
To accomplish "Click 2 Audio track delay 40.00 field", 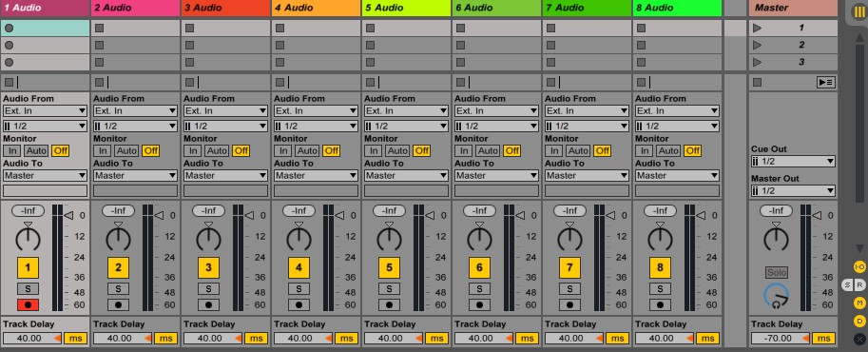I will pyautogui.click(x=123, y=339).
